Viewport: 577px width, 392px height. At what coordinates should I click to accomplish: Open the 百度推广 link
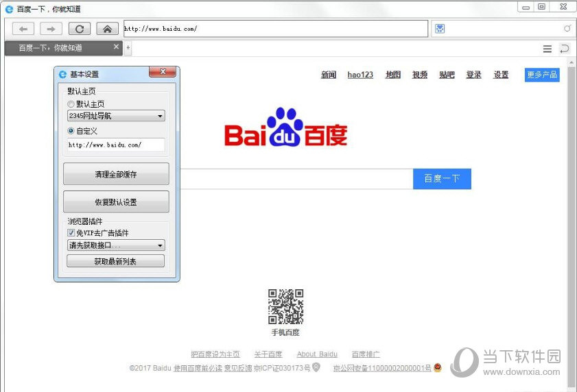(366, 354)
